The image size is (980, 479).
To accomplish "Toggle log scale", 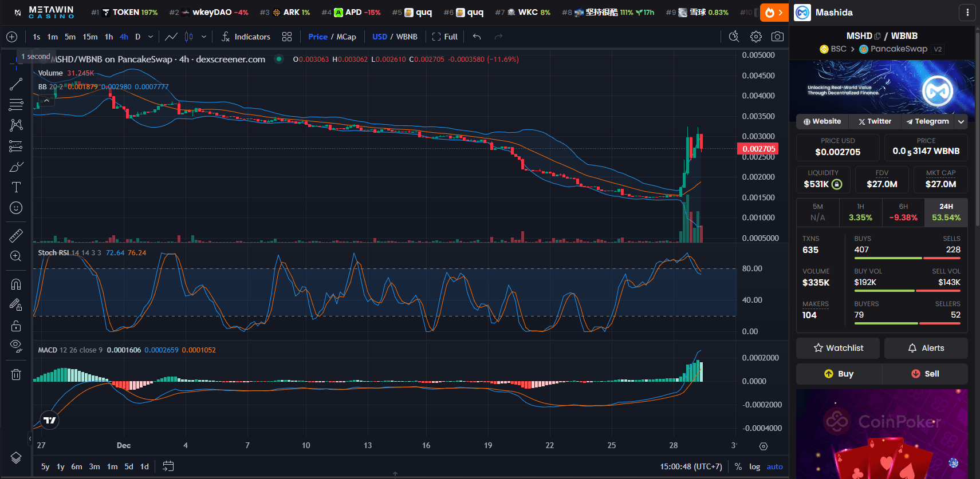I will click(x=755, y=466).
